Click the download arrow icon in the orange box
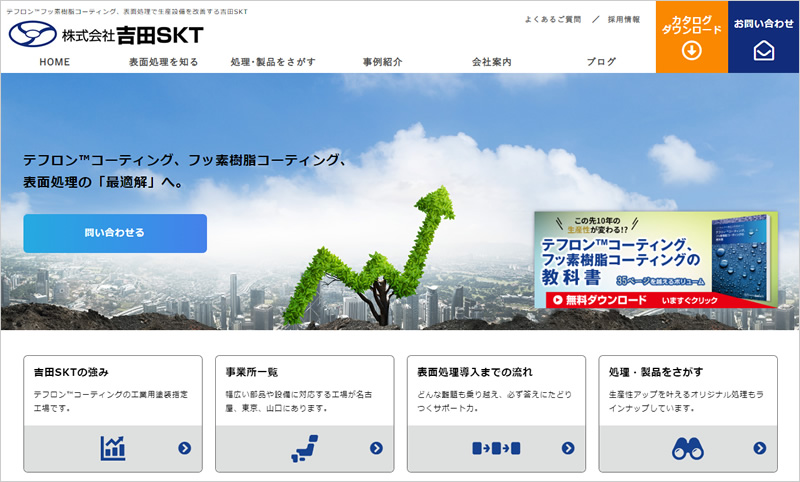 pyautogui.click(x=692, y=50)
